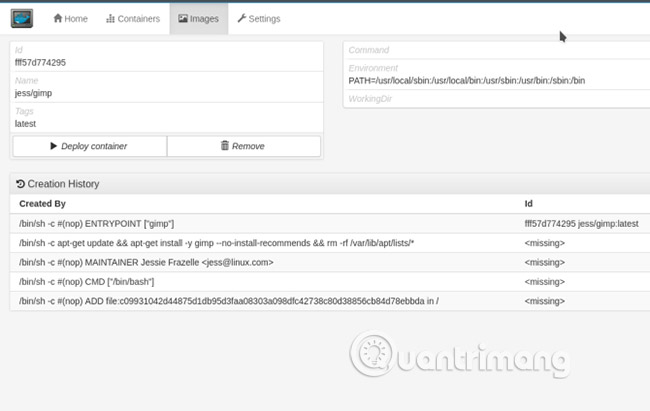This screenshot has width=650, height=411.
Task: Click the Creation History clock icon
Action: point(20,184)
